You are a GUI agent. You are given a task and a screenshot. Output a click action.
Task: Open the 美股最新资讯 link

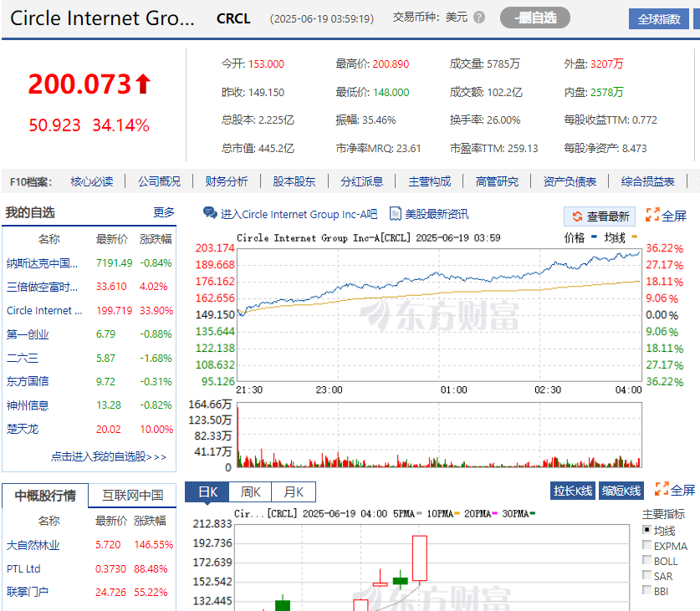[x=437, y=214]
